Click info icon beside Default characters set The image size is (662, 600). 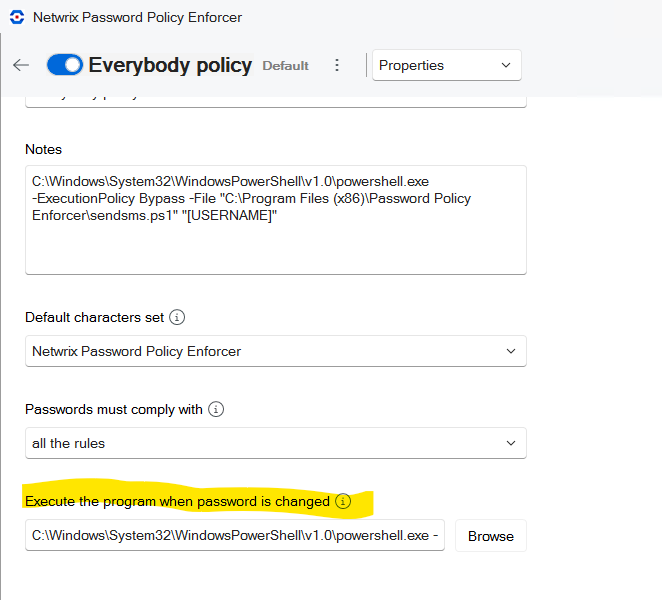tap(178, 317)
